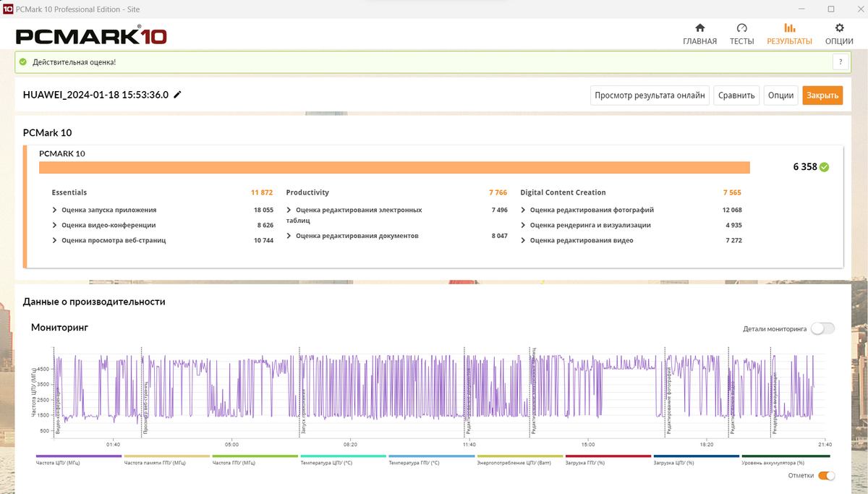
Task: Open the Опции gear icon
Action: (839, 28)
